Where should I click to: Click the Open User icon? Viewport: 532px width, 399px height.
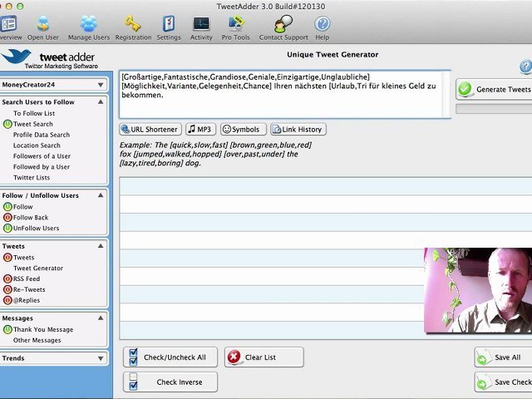[x=42, y=24]
